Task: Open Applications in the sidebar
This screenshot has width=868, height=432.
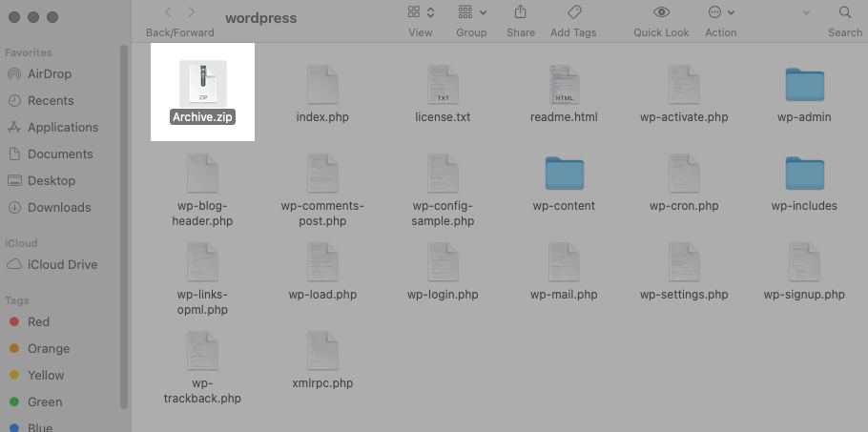Action: [x=52, y=127]
